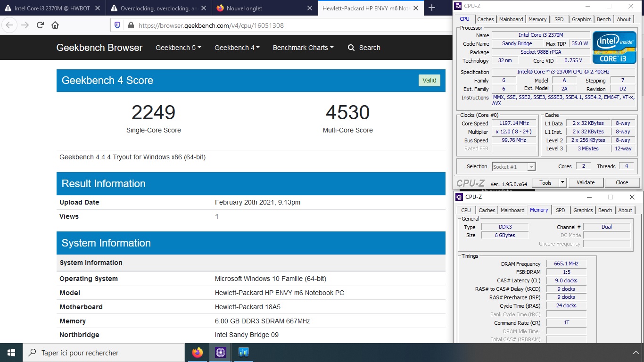Open a new tab with plus button

pyautogui.click(x=431, y=8)
